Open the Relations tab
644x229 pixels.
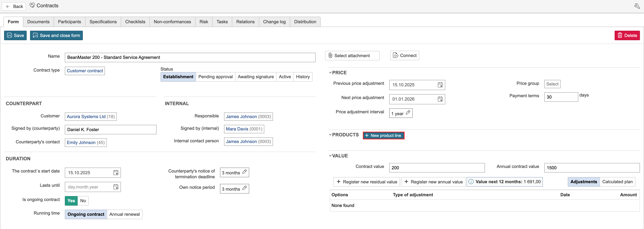click(x=245, y=22)
